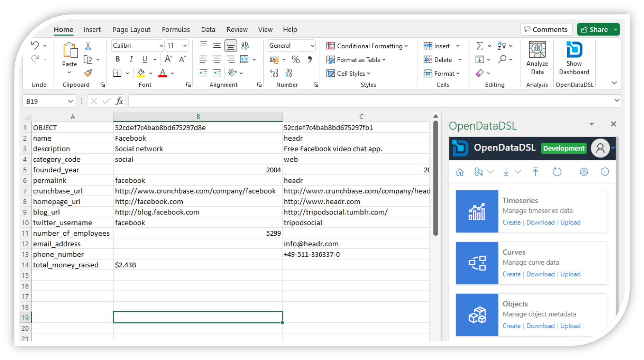Toggle bold formatting in the ribbon
Screen dimensions: 644x360
point(117,59)
